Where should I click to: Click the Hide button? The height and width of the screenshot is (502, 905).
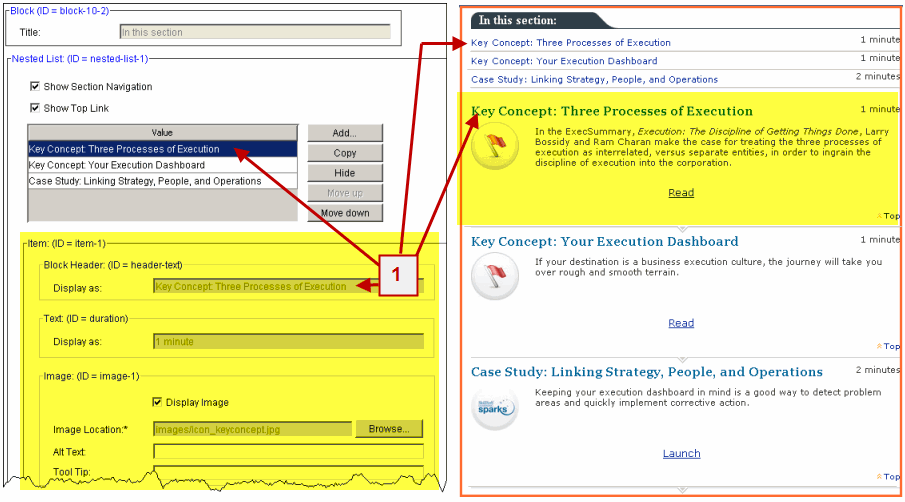[x=345, y=173]
